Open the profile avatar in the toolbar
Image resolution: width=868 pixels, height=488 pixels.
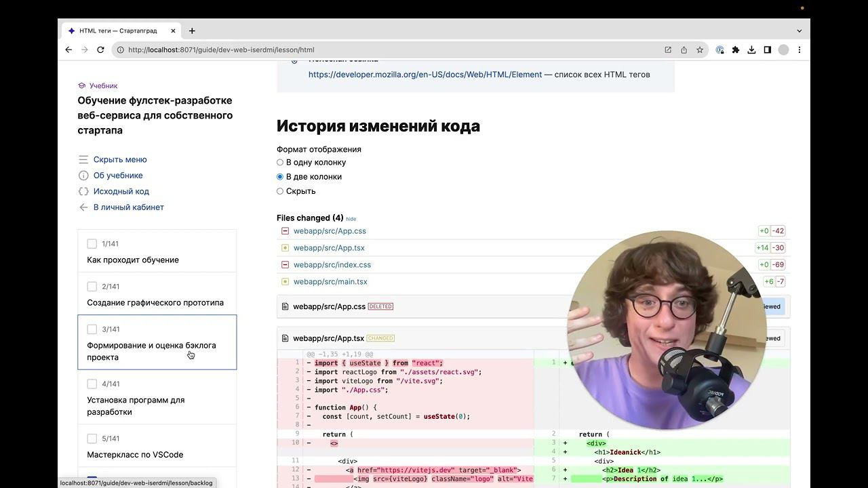(x=783, y=49)
